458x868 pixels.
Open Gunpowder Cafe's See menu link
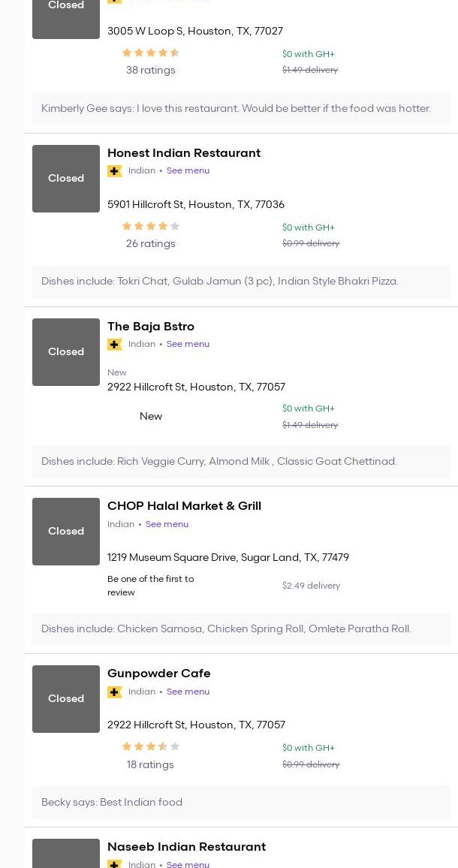188,692
